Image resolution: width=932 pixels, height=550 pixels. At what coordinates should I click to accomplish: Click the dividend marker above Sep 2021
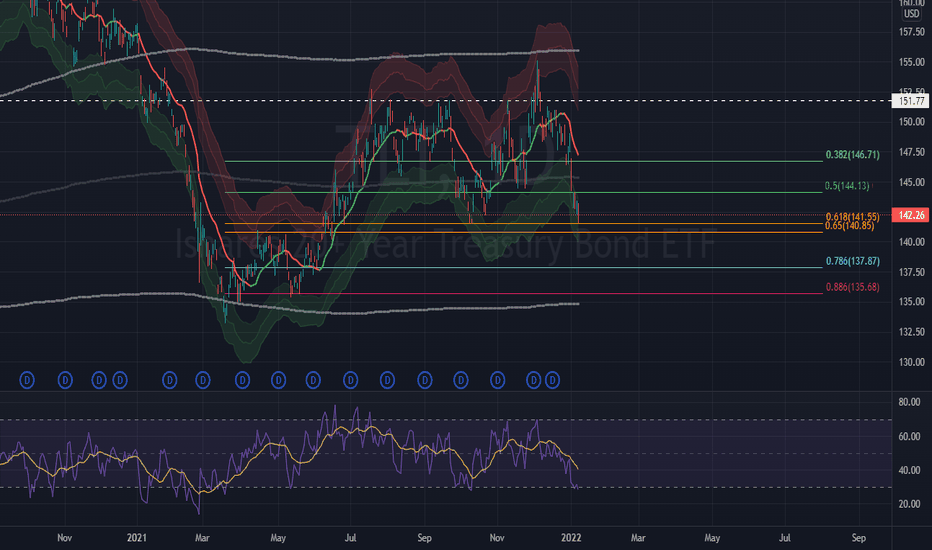424,379
